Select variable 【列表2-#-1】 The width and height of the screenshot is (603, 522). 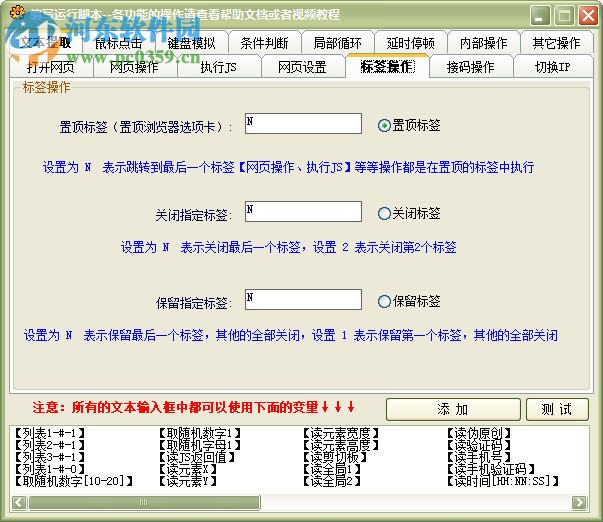[x=50, y=445]
